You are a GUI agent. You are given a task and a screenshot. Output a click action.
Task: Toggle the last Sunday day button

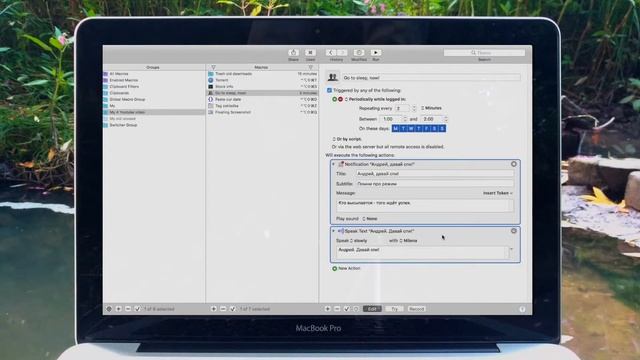click(x=442, y=129)
